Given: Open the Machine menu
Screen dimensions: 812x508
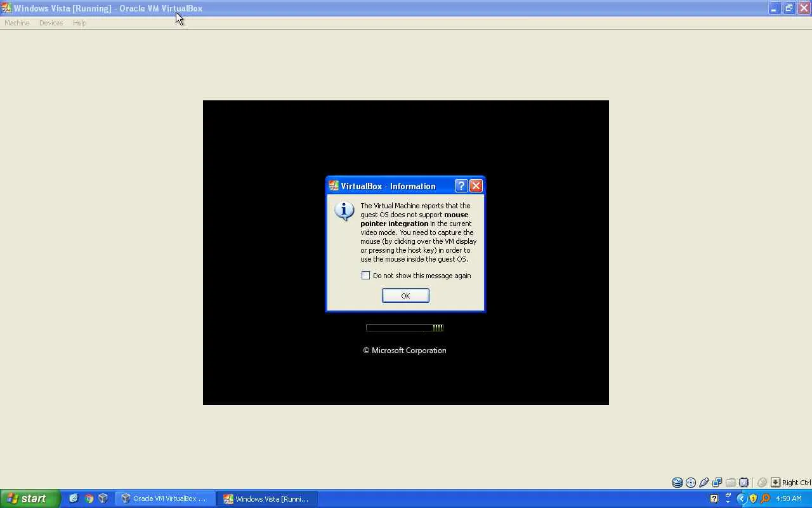Looking at the screenshot, I should (x=17, y=23).
